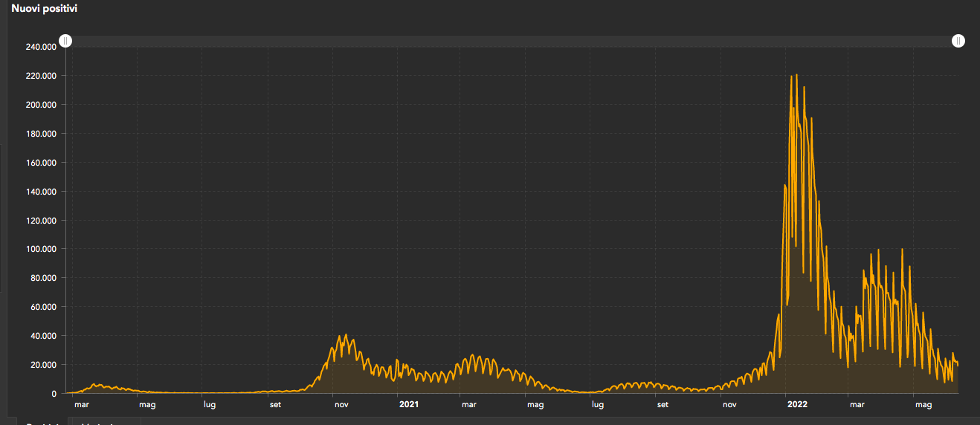Select the "Nuovi positivi" chart title

(x=44, y=9)
